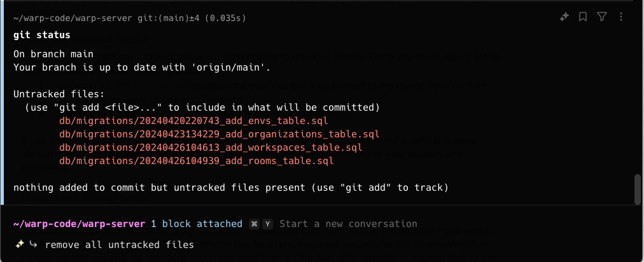Click the ⌘ key shortcut badge

[254, 224]
